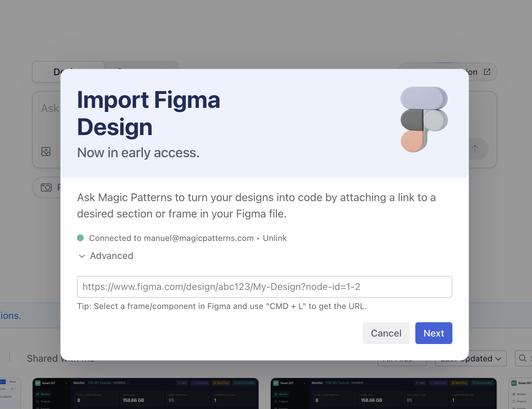532x409 pixels.
Task: Click Unlink to disconnect the Figma account
Action: coord(275,238)
